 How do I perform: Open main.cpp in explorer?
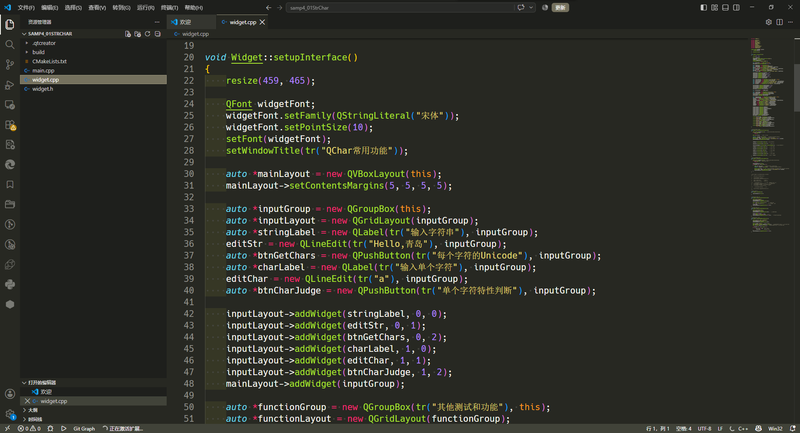[x=93, y=70]
